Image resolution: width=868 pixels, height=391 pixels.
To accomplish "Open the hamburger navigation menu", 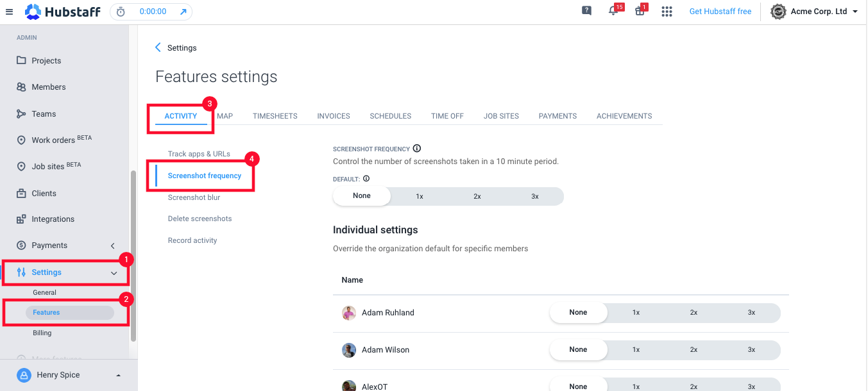I will [x=9, y=12].
